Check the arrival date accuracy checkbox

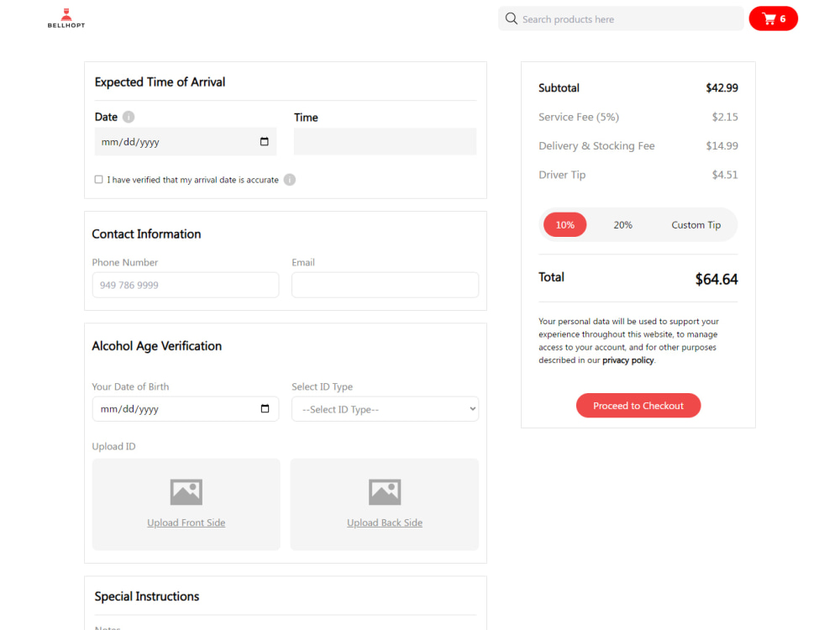coord(98,179)
